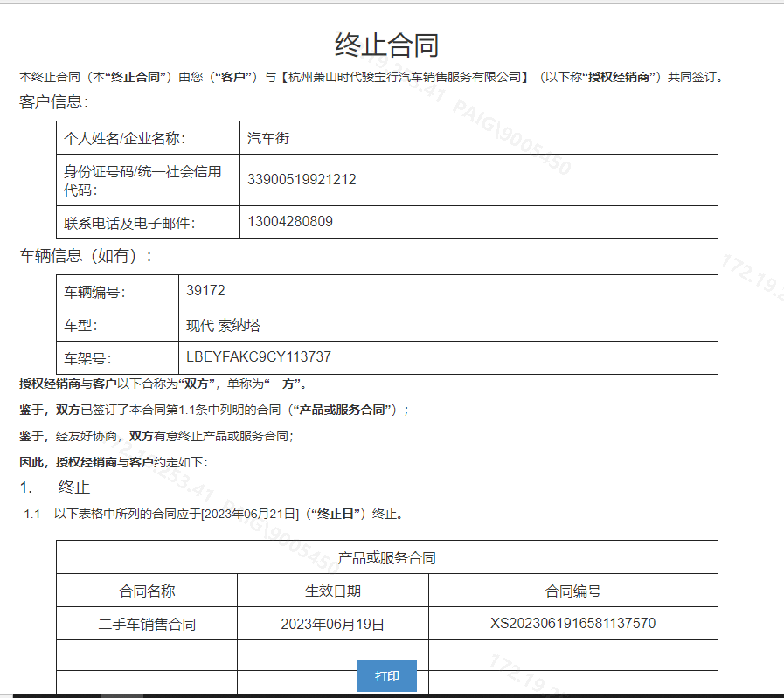Viewport: 784px width, 698px height.
Task: Click the 产品或服务合同 table header
Action: pos(387,557)
